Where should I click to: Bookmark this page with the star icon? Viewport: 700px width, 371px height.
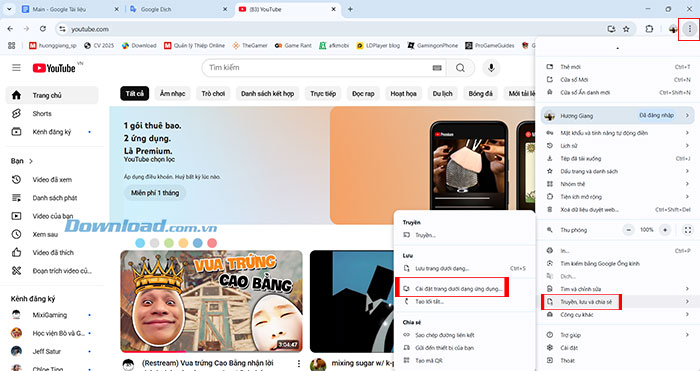point(626,29)
